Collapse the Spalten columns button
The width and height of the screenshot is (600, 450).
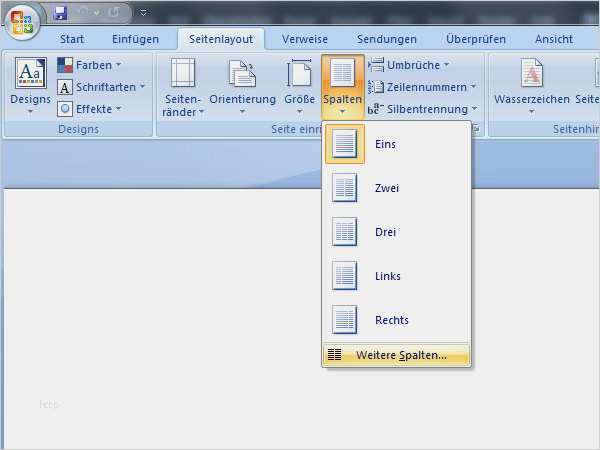[342, 86]
